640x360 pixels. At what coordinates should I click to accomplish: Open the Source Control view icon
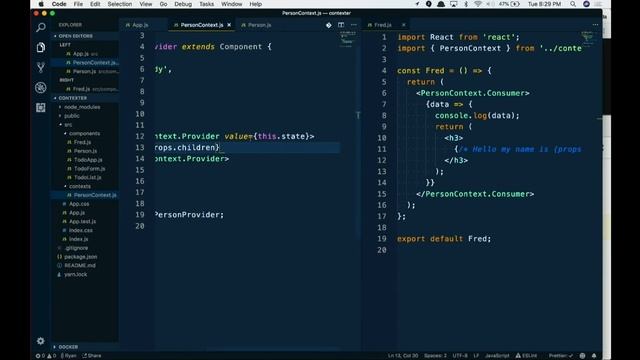pyautogui.click(x=40, y=67)
